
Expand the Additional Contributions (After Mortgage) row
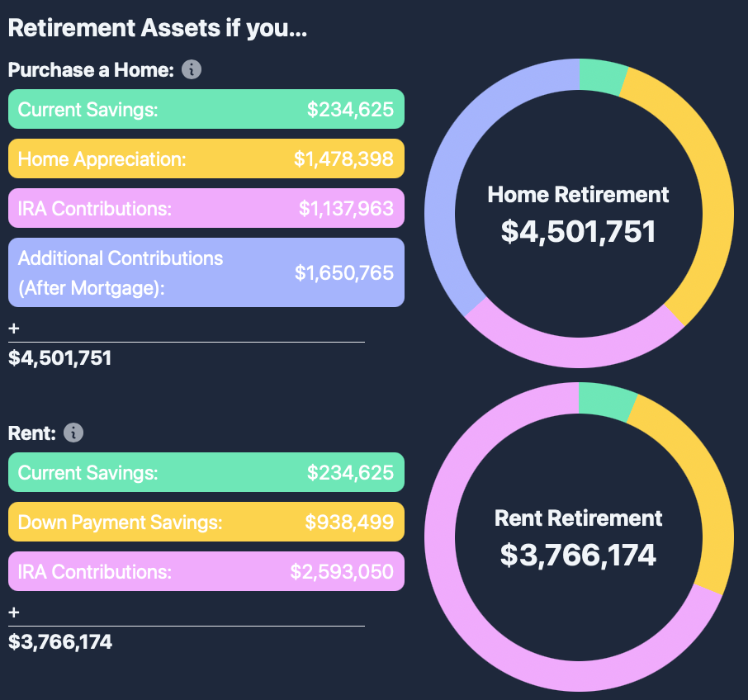click(x=204, y=272)
